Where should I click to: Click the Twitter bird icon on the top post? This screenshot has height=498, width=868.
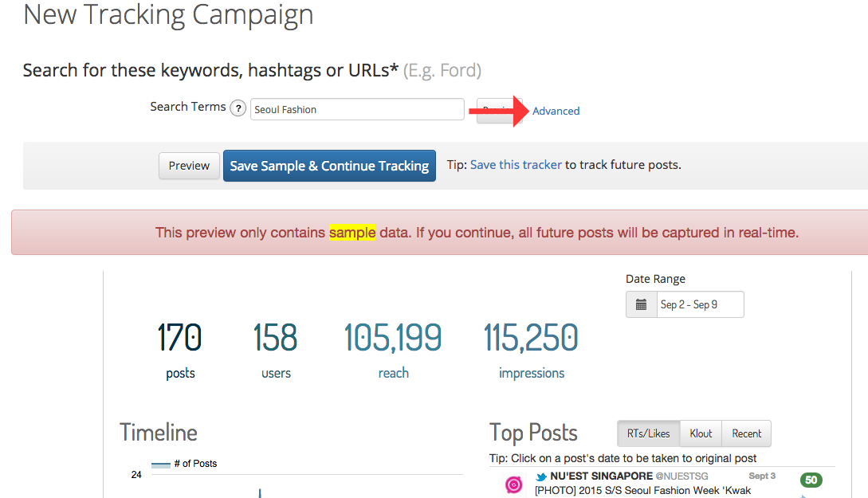(541, 476)
